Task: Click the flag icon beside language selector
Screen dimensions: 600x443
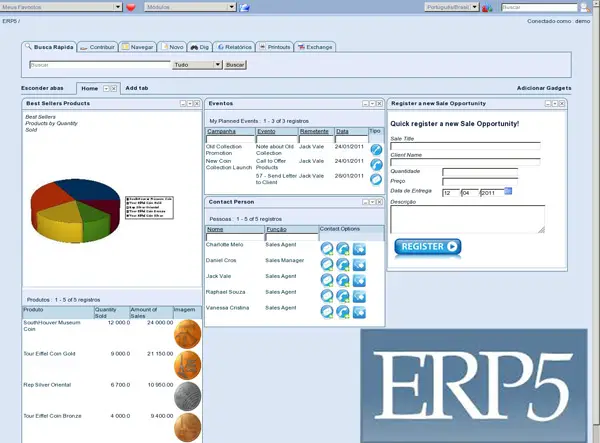Action: pyautogui.click(x=487, y=7)
